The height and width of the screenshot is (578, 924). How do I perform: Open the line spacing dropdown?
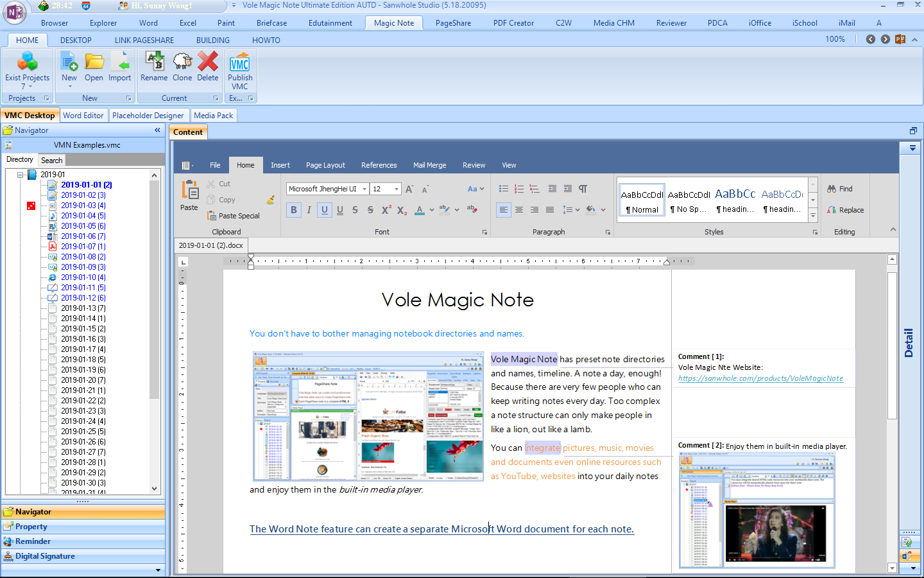click(571, 210)
